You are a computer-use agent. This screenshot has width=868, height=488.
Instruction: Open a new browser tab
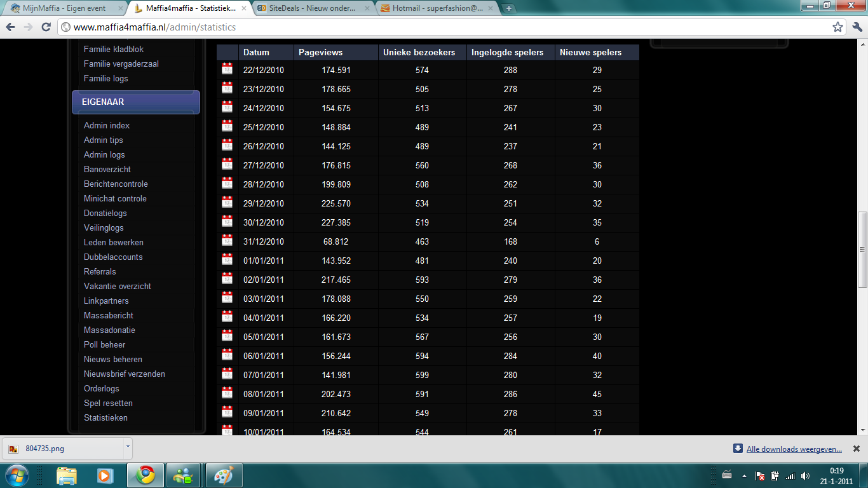(x=509, y=8)
